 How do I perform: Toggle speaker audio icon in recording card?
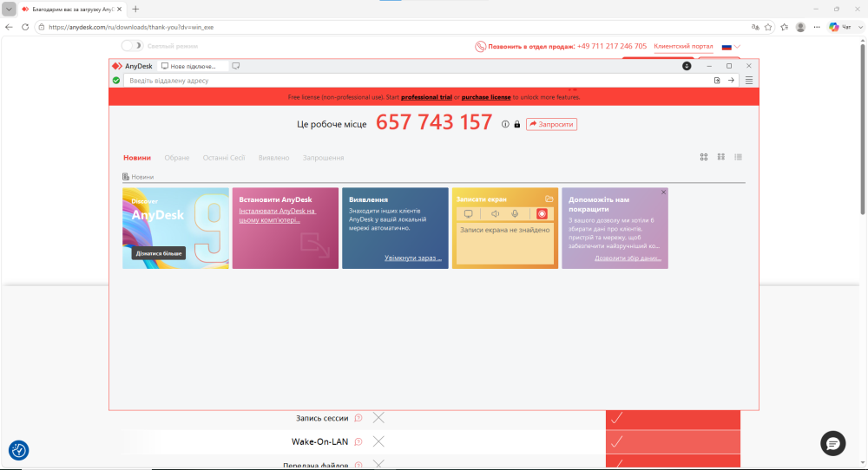(x=495, y=213)
